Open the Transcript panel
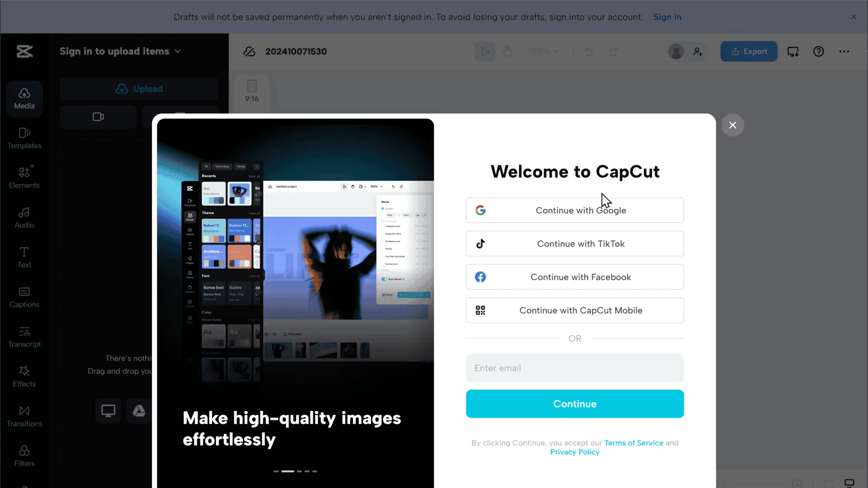This screenshot has width=868, height=488. tap(24, 337)
